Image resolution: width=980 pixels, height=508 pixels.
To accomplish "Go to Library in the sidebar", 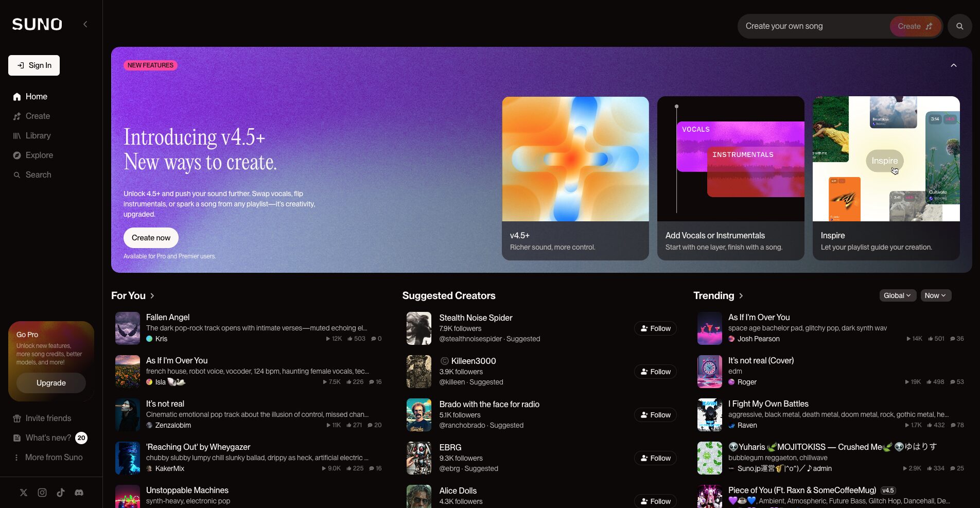I will 38,136.
